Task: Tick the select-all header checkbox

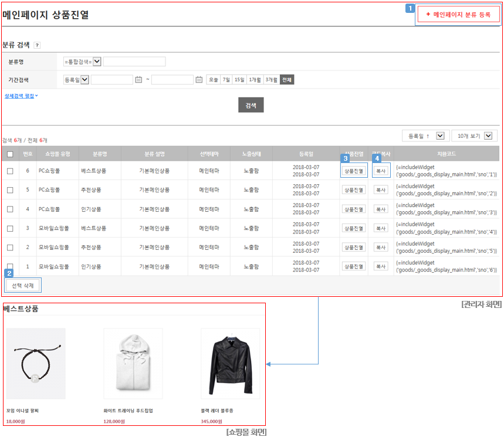Action: coord(11,154)
